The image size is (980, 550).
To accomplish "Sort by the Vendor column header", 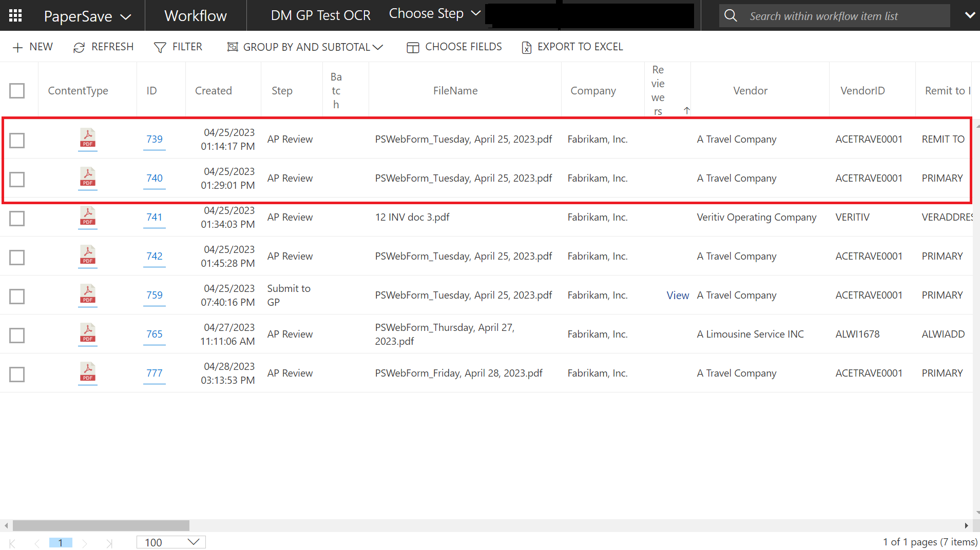I will tap(750, 91).
